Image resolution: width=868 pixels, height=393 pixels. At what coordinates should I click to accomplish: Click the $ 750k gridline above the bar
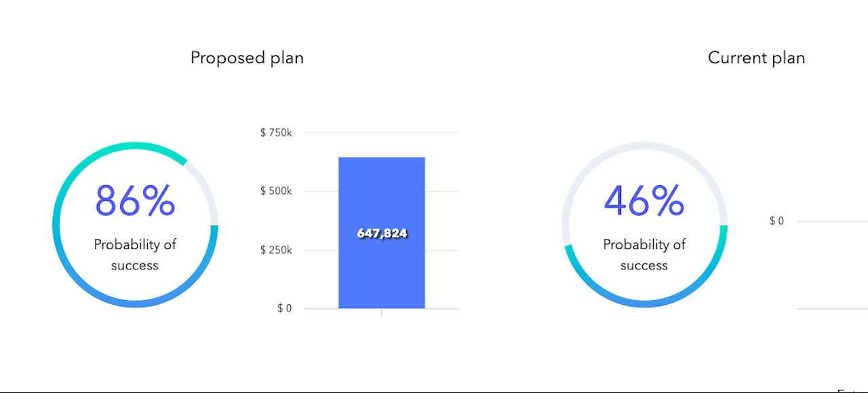(382, 132)
